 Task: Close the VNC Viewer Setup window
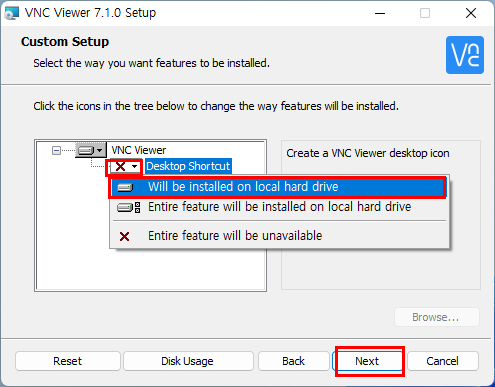pyautogui.click(x=471, y=13)
